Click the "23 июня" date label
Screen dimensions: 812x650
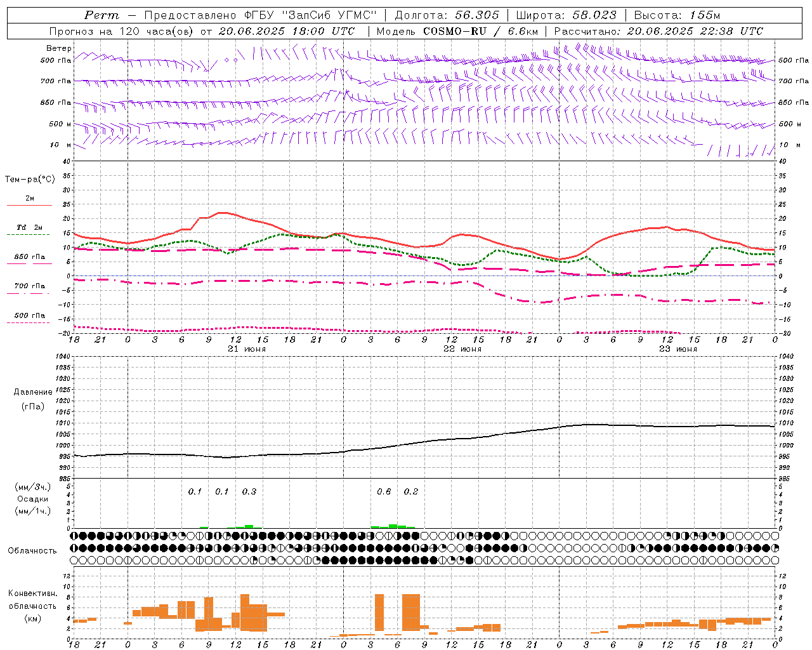tap(678, 349)
